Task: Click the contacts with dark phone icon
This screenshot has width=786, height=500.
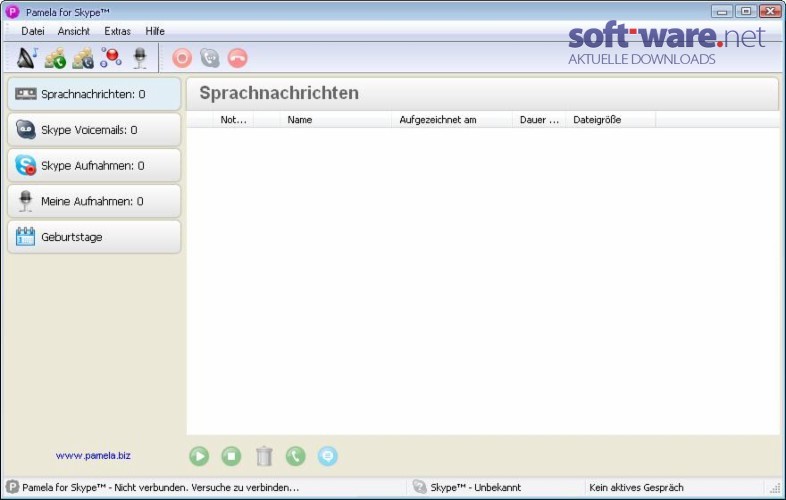Action: [x=83, y=58]
